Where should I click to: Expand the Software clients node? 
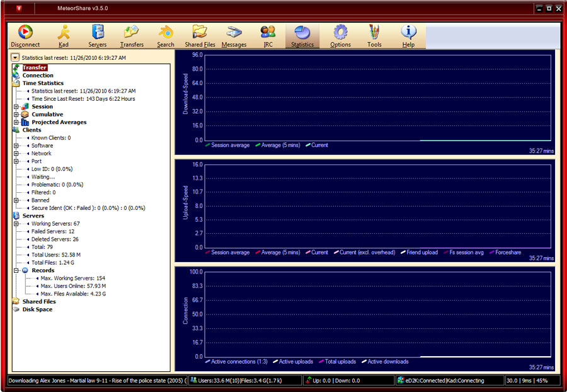[16, 146]
